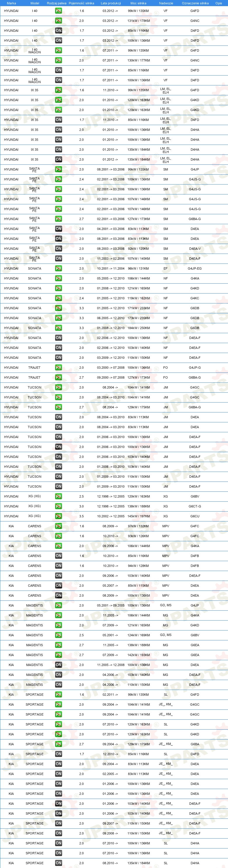Click petrol icon in Sonata G4JP-EG row
Screen dimensions: 228x868
[58, 268]
